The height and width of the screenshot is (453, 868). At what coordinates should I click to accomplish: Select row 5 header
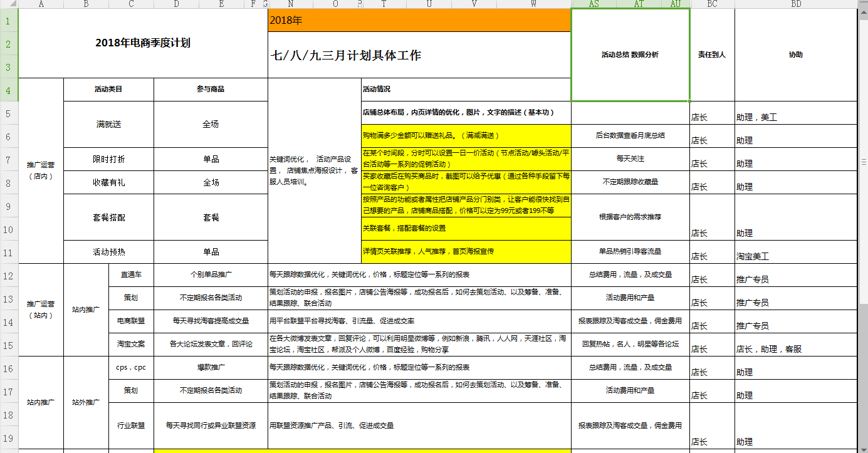[x=9, y=113]
